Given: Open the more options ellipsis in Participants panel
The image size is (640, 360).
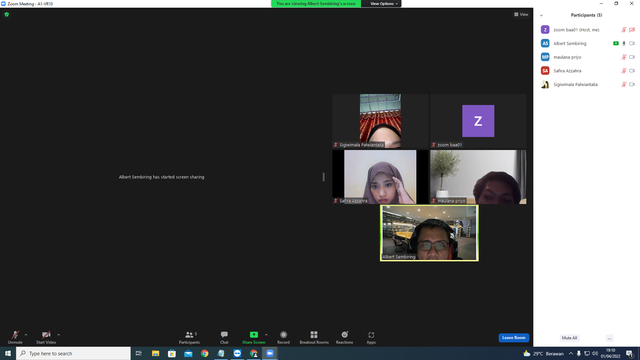Looking at the screenshot, I should click(x=609, y=338).
